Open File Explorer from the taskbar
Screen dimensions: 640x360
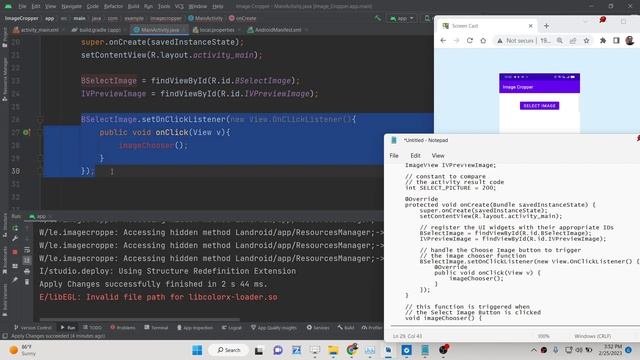pos(333,350)
